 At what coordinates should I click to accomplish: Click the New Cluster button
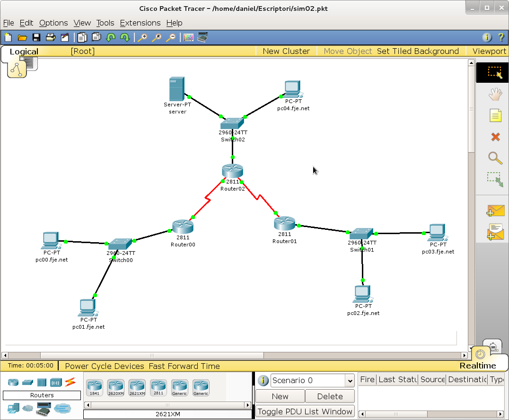[x=286, y=51]
